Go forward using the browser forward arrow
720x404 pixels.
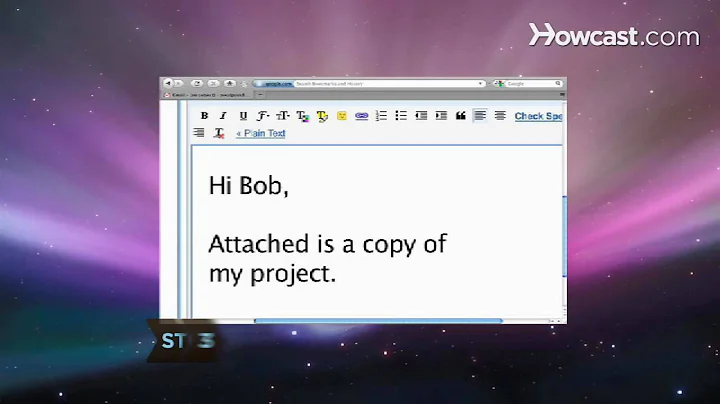coord(179,83)
